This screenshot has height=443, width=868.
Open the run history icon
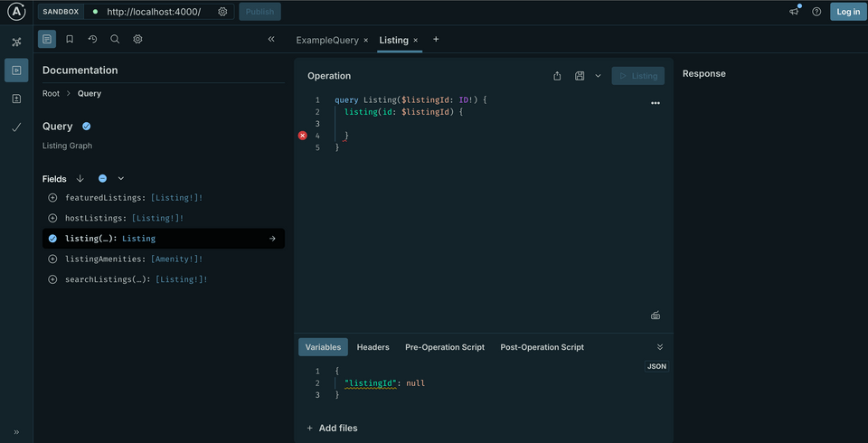(92, 39)
